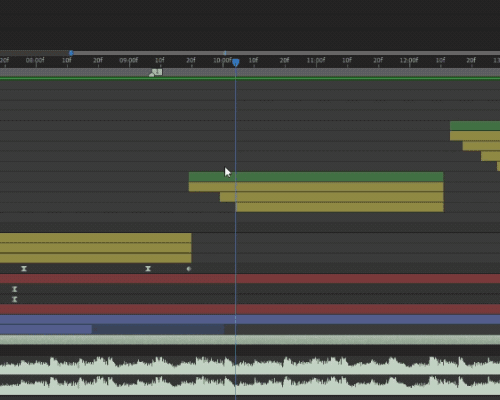
Task: Select the full-width blue layer bar
Action: (x=250, y=319)
